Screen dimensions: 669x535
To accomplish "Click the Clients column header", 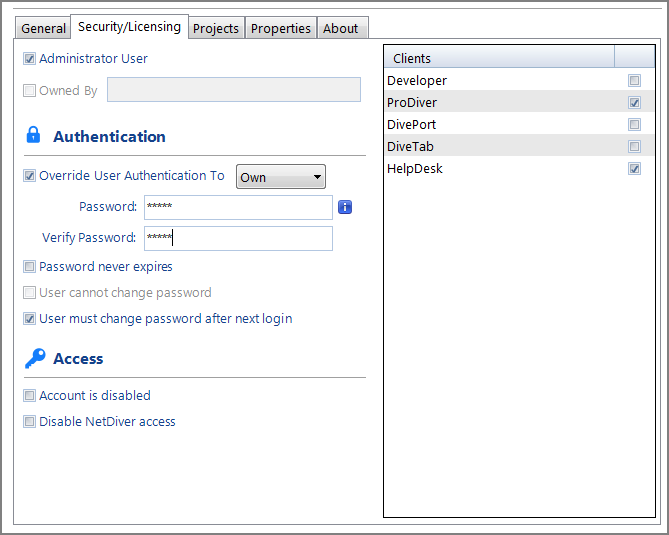I will [499, 59].
